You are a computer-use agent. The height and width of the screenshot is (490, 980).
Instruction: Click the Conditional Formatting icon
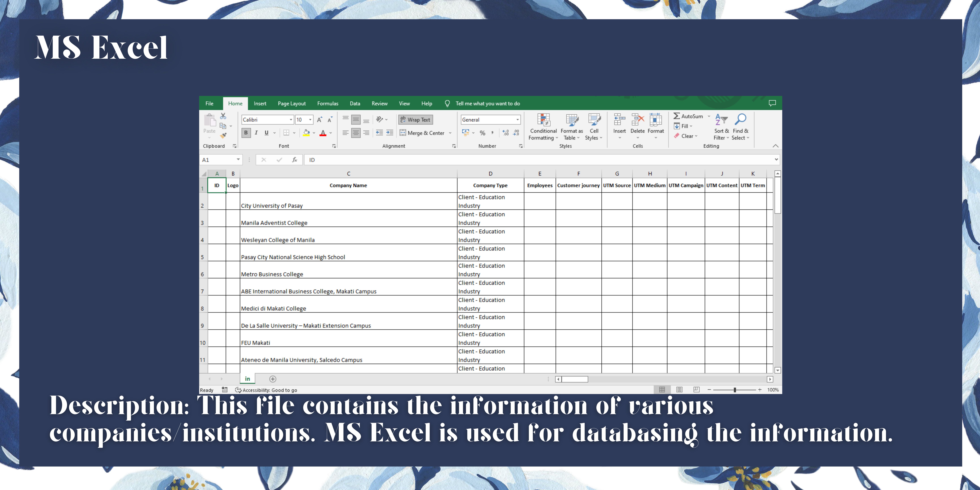[543, 120]
